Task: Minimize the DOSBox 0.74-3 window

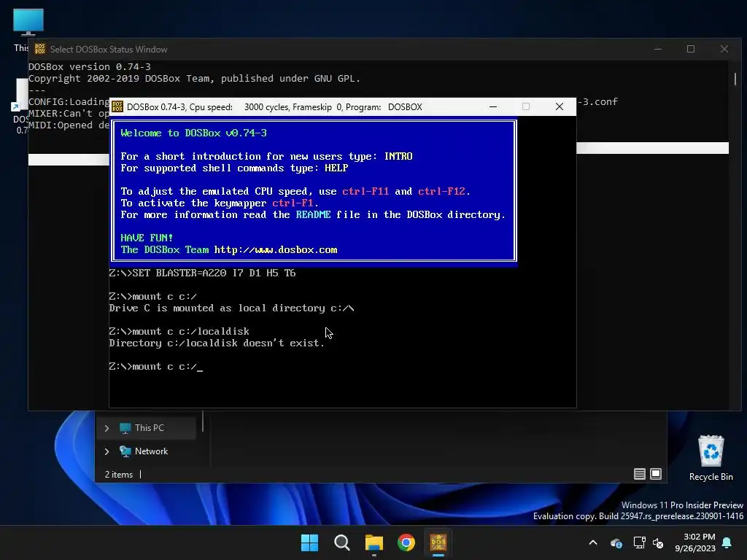Action: click(x=493, y=106)
